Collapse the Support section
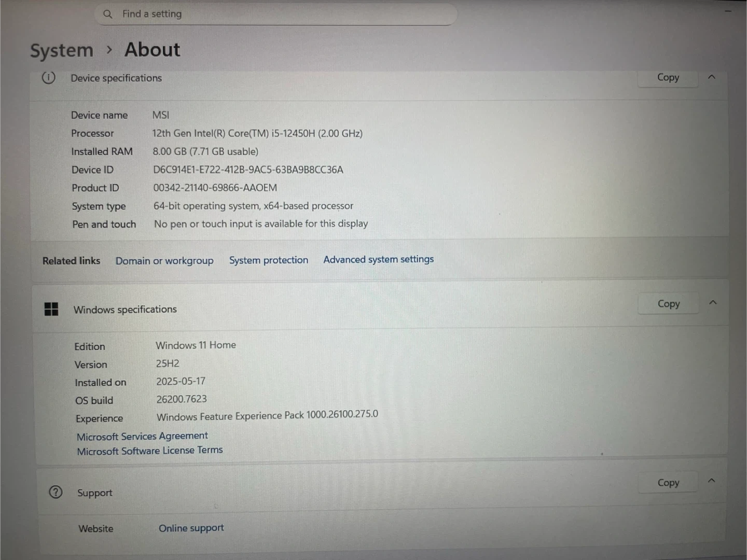 (712, 481)
